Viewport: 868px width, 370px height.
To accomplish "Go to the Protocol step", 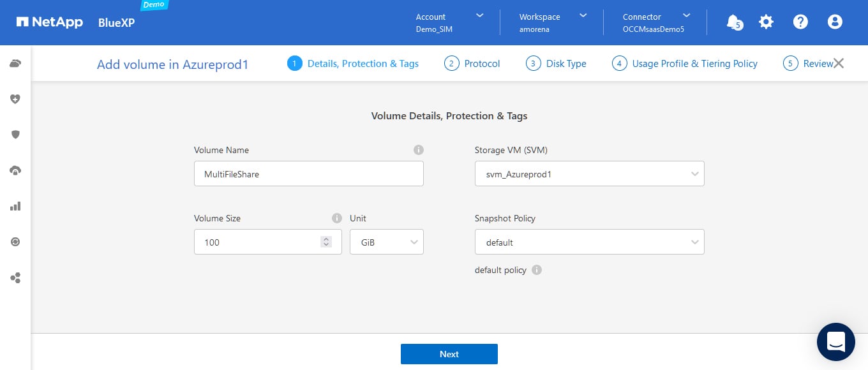I will pos(472,63).
